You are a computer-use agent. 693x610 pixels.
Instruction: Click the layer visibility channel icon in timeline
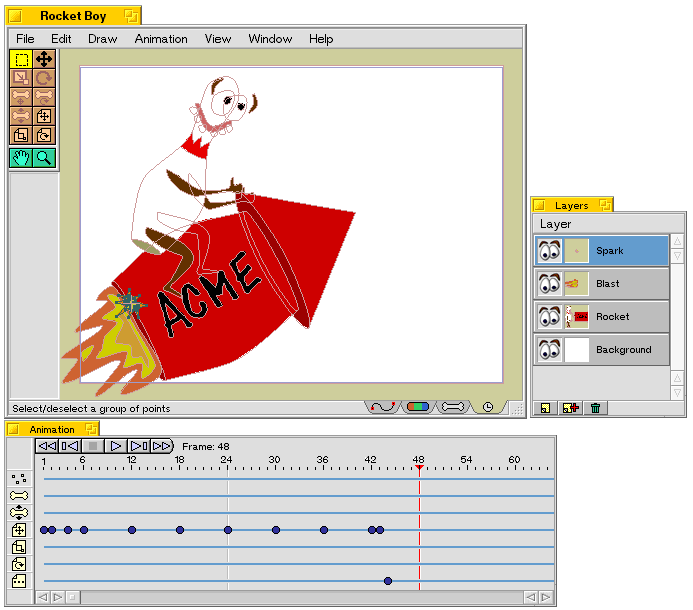click(x=19, y=581)
